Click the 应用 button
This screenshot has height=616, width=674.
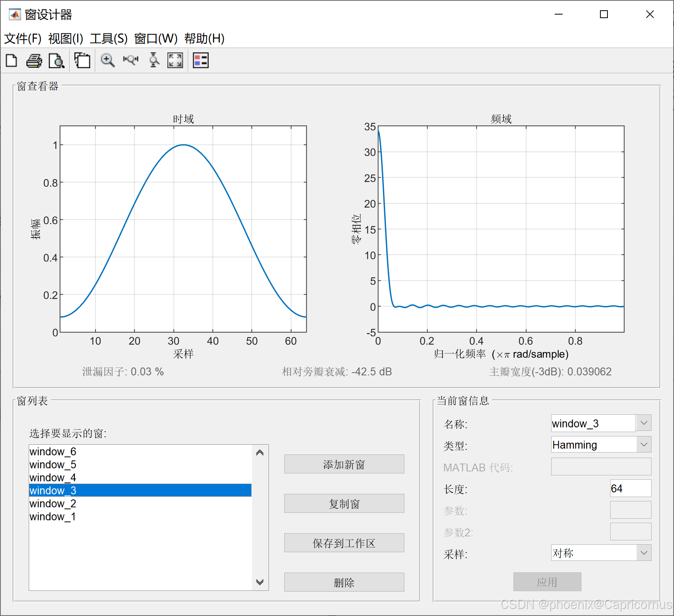(x=547, y=582)
